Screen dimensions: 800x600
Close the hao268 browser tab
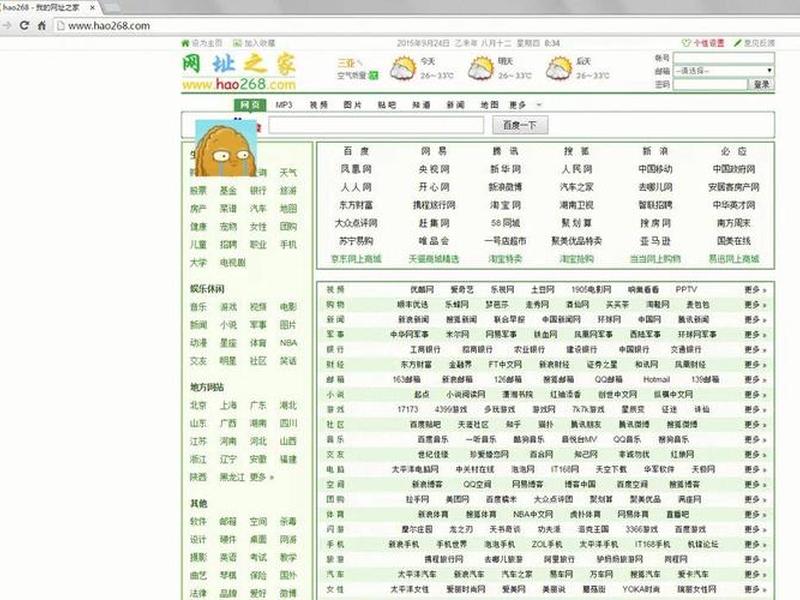click(x=93, y=8)
